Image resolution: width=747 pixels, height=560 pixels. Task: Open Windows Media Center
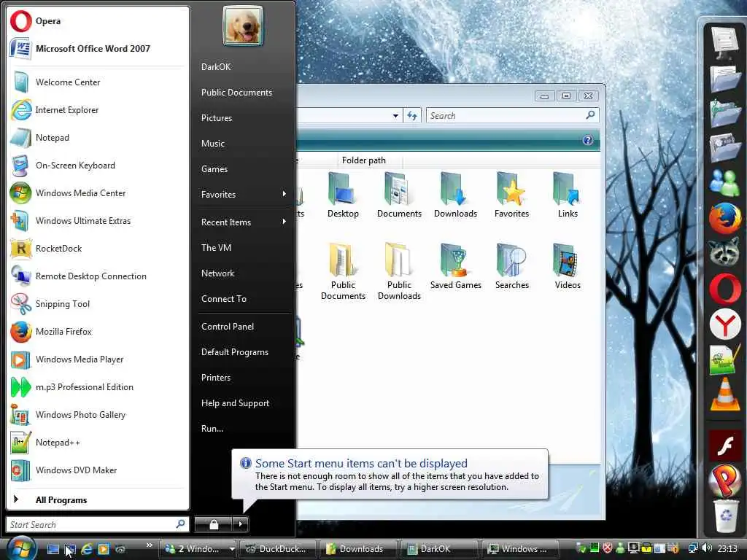click(97, 192)
